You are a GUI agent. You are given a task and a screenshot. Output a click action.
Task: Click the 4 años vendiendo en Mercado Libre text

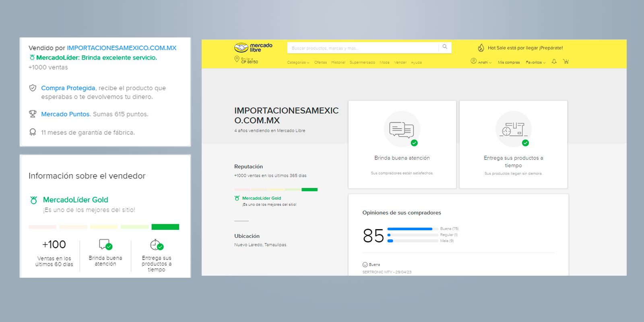pyautogui.click(x=270, y=130)
